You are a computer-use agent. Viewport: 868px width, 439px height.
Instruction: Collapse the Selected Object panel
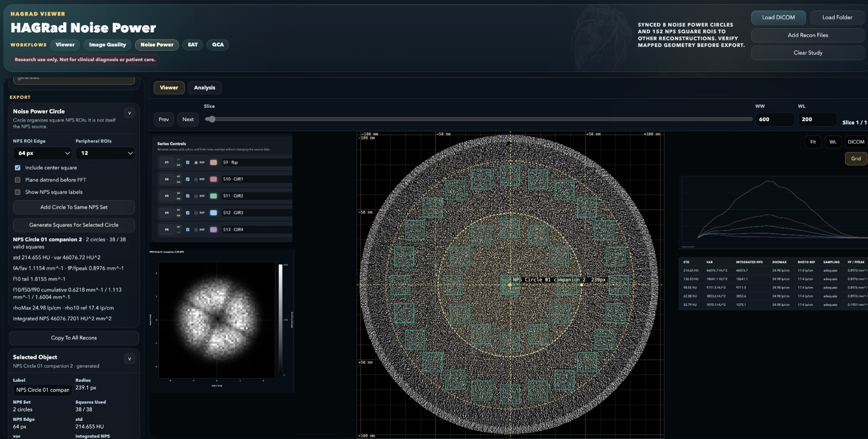point(129,359)
